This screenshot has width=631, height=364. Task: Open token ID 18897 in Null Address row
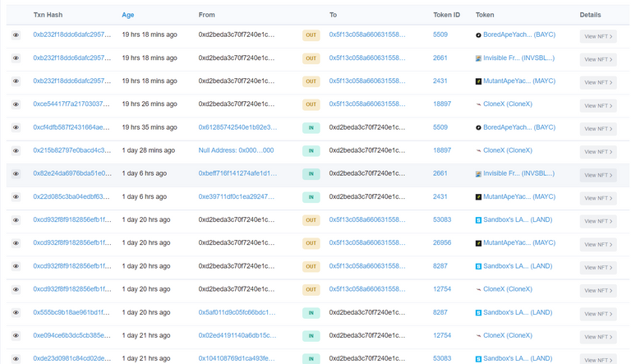pos(442,150)
